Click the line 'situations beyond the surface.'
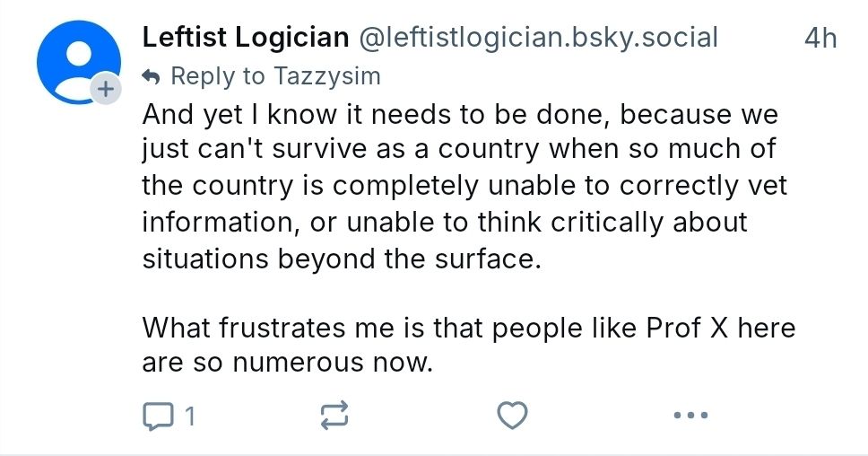Viewport: 868px width, 456px height. tap(343, 259)
